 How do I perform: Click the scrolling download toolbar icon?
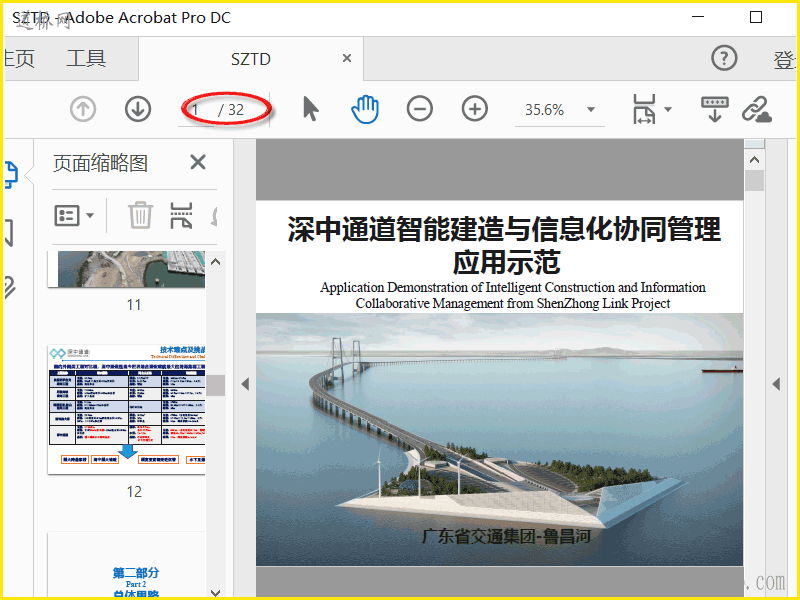715,109
